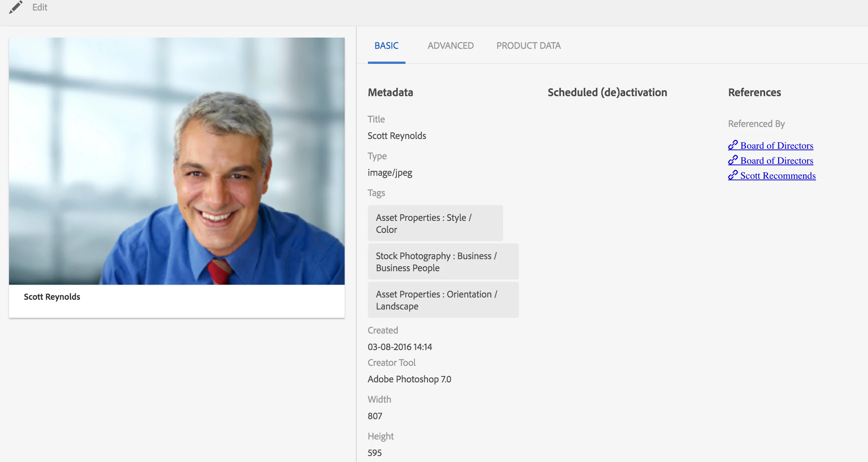Screen dimensions: 868x462
Task: Open second Board of Directors link
Action: click(776, 161)
